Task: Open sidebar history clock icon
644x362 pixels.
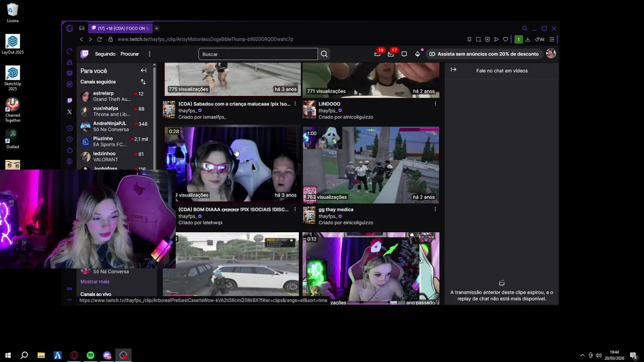Action: pos(69,139)
